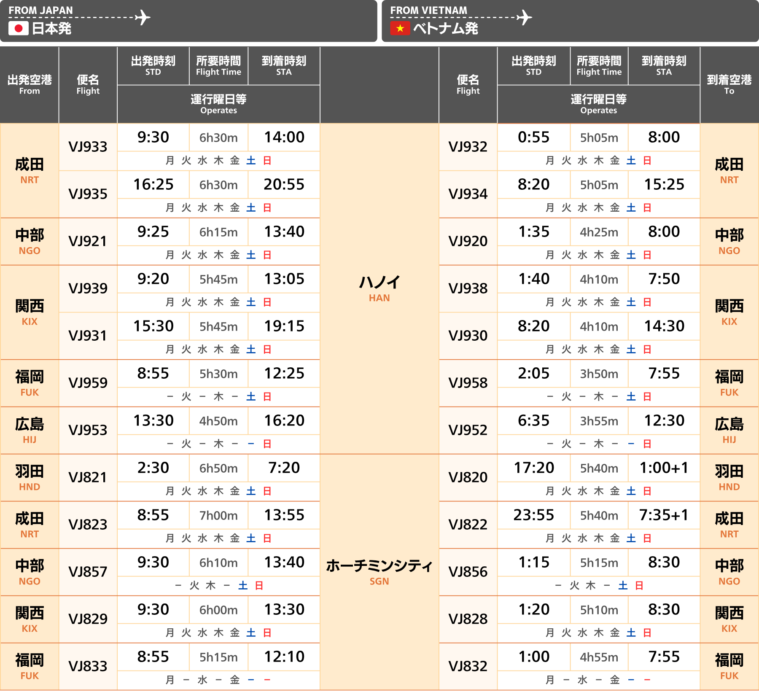The height and width of the screenshot is (700, 759).
Task: Select the FROM VIETNAM header tab
Action: click(x=570, y=21)
